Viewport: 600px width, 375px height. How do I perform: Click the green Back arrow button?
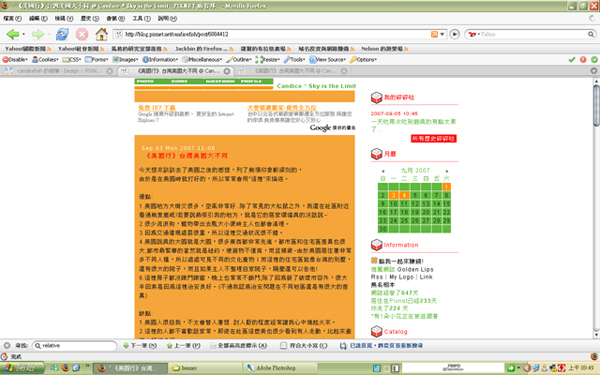pos(13,34)
